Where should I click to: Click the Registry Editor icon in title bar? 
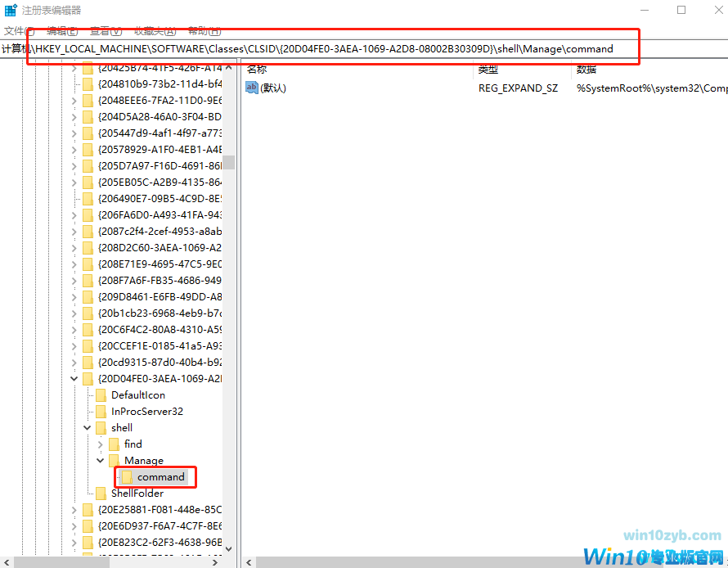coord(9,10)
